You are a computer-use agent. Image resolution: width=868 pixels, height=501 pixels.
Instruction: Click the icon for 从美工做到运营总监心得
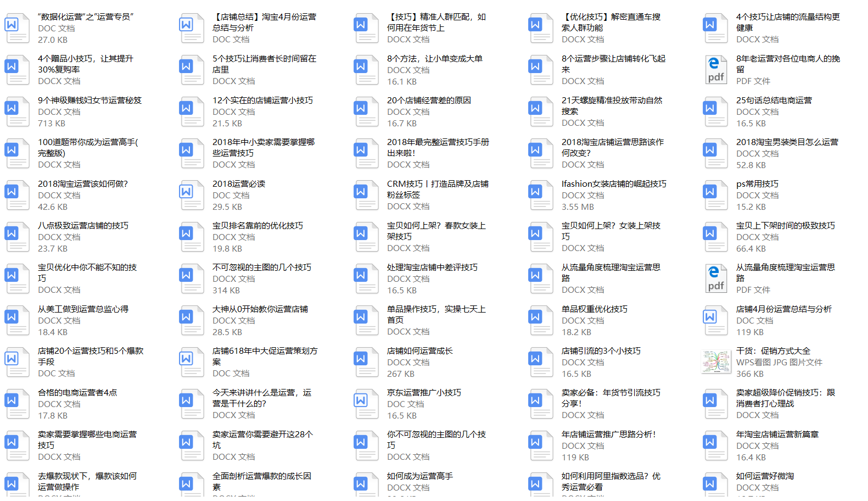tap(17, 320)
